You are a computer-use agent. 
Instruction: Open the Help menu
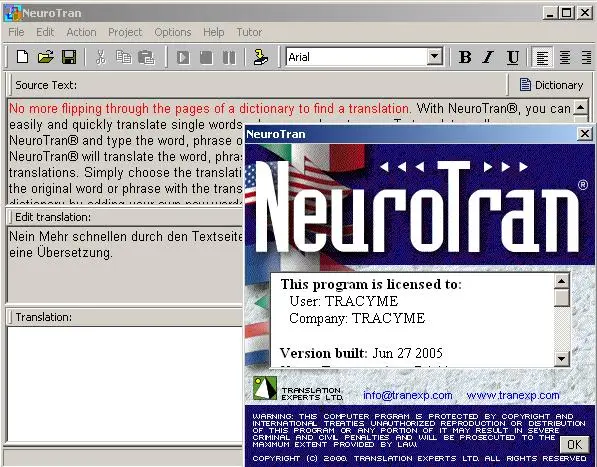213,32
